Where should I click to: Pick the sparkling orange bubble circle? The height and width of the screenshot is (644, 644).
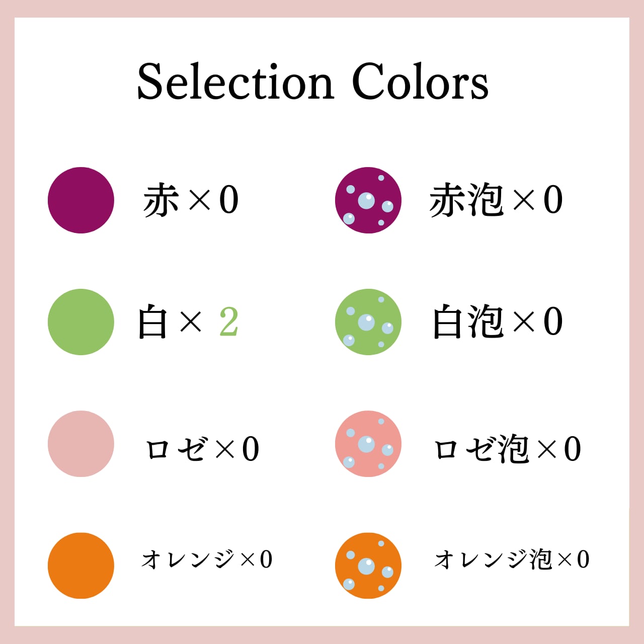[368, 566]
